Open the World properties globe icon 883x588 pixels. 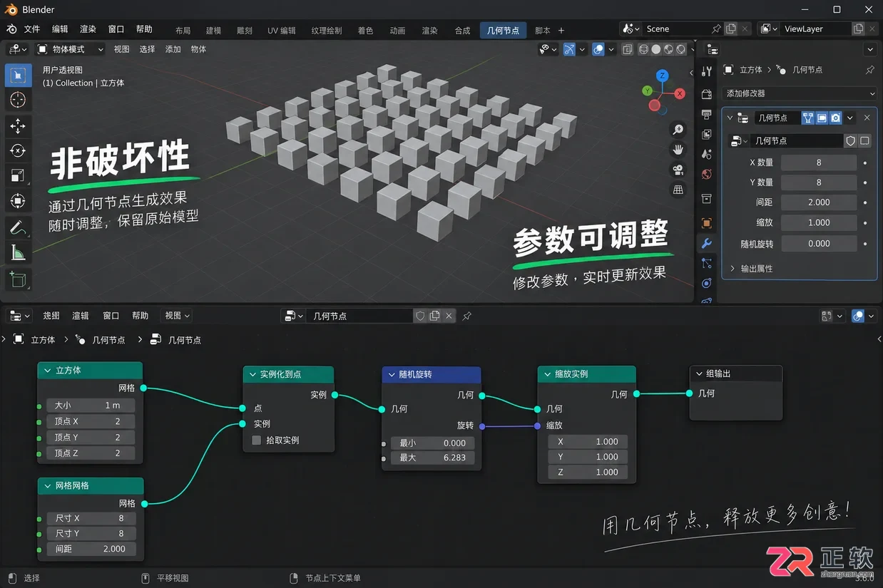pos(706,174)
